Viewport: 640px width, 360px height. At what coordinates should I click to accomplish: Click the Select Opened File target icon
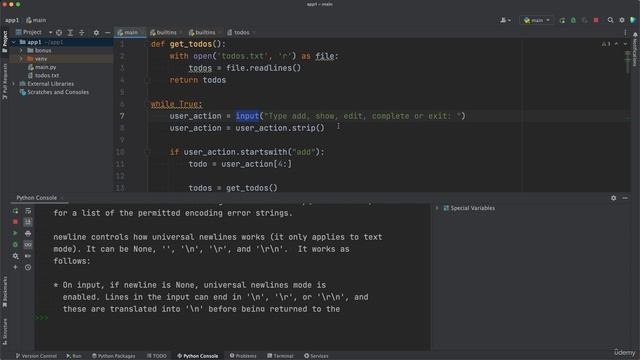pyautogui.click(x=59, y=32)
